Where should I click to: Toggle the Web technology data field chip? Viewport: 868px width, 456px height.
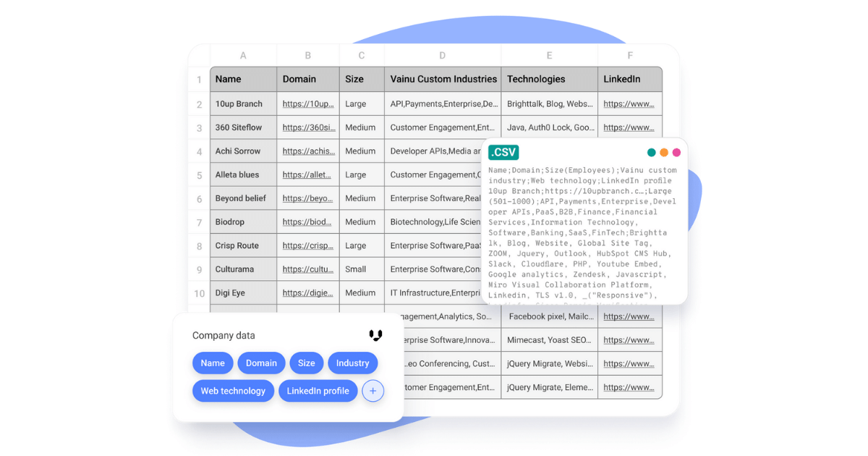click(x=233, y=390)
